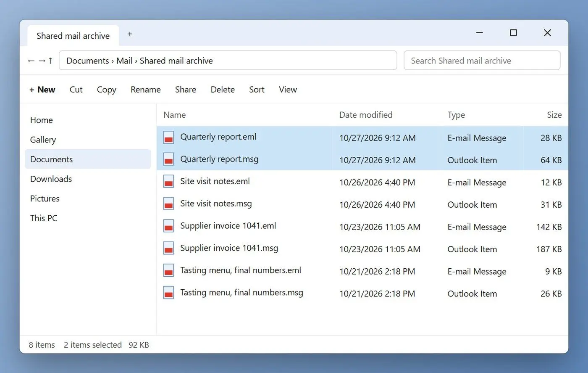Click the 142 KB size cell
588x373 pixels.
click(549, 227)
